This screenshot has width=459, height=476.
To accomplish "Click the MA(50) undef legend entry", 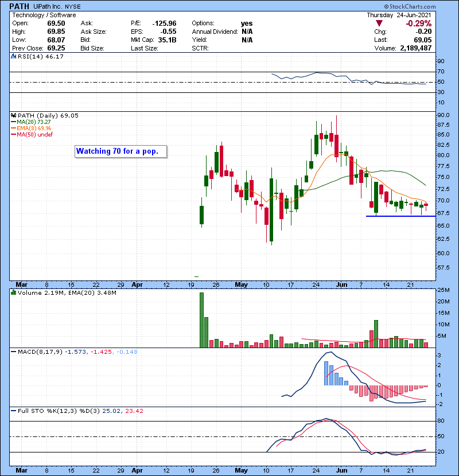I will [34, 135].
